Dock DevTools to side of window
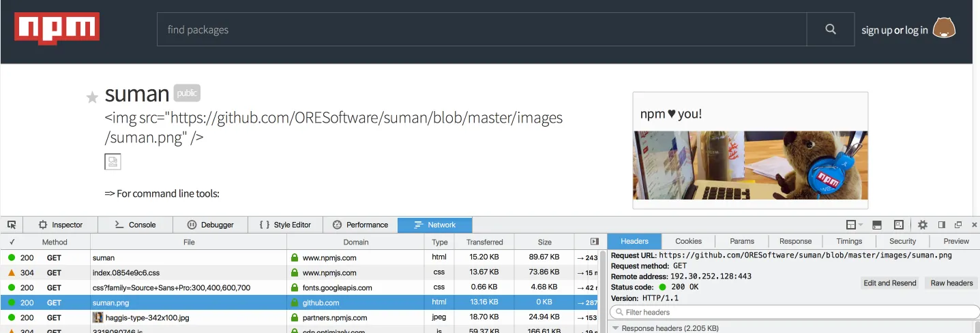The height and width of the screenshot is (333, 980). pos(942,225)
